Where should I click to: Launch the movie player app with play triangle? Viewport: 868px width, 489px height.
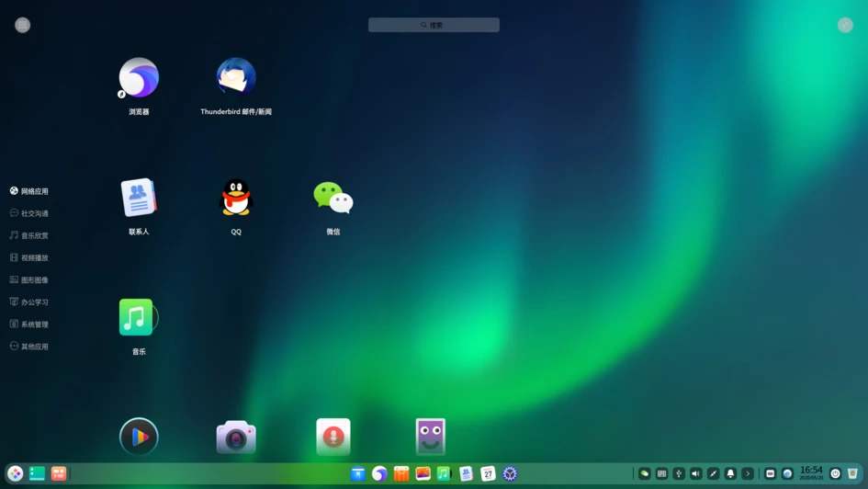pos(139,437)
